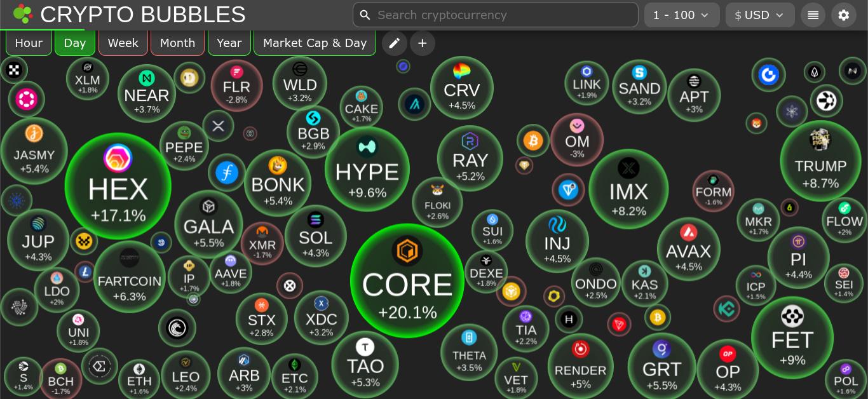This screenshot has height=399, width=868.
Task: Open the SAND bubble
Action: (x=639, y=87)
